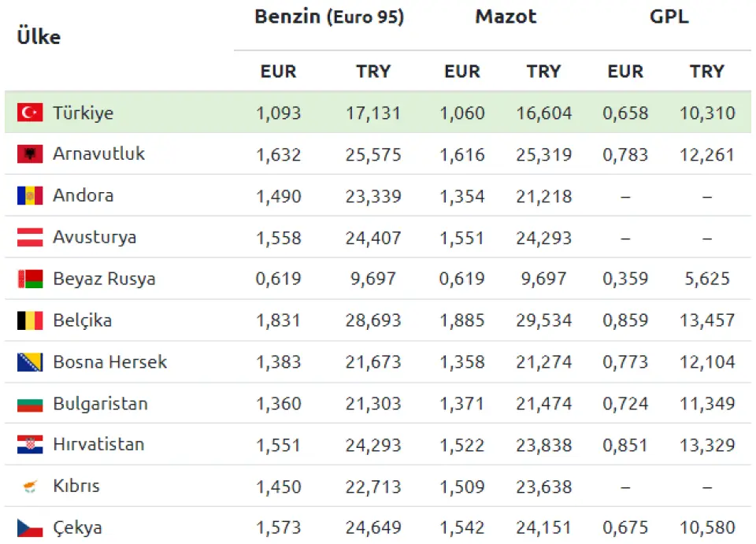
Task: Click the Belçika flag icon
Action: [x=30, y=320]
